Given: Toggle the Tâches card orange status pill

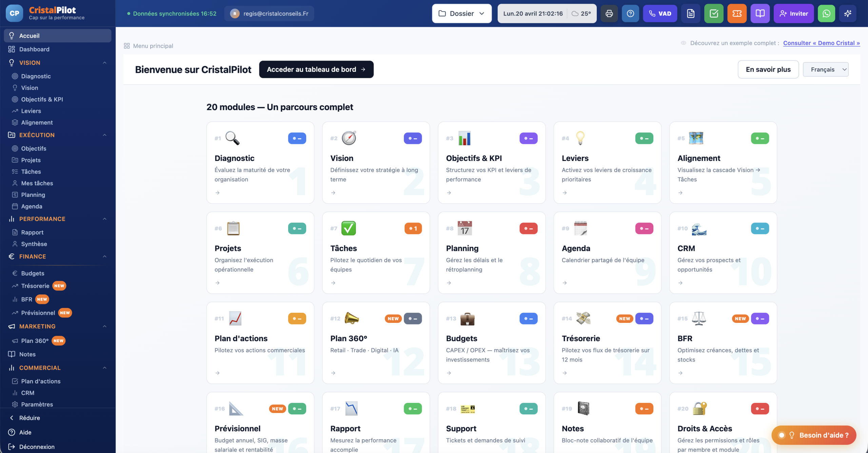Looking at the screenshot, I should (413, 228).
